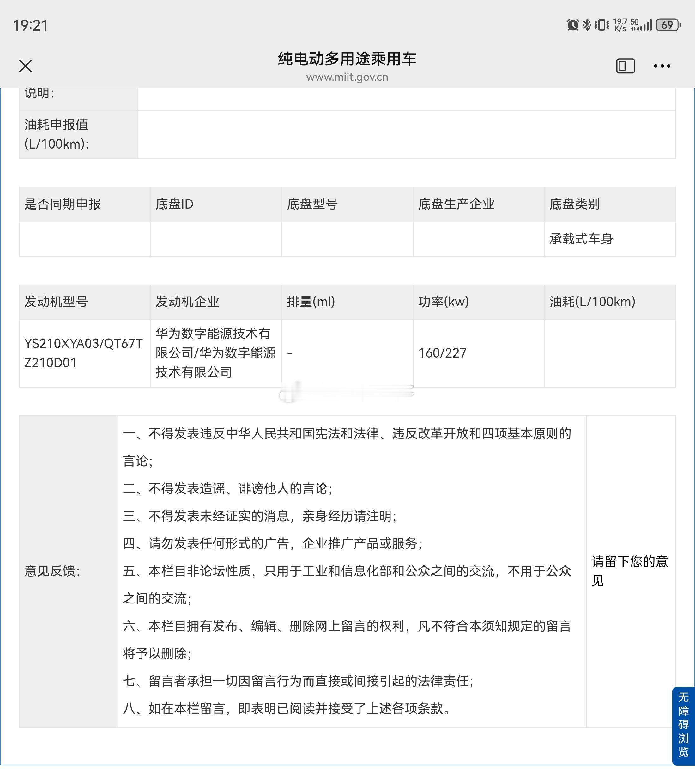Select rule 八 about 接受了上述各项条款
Screen dimensions: 695x784
tap(287, 708)
